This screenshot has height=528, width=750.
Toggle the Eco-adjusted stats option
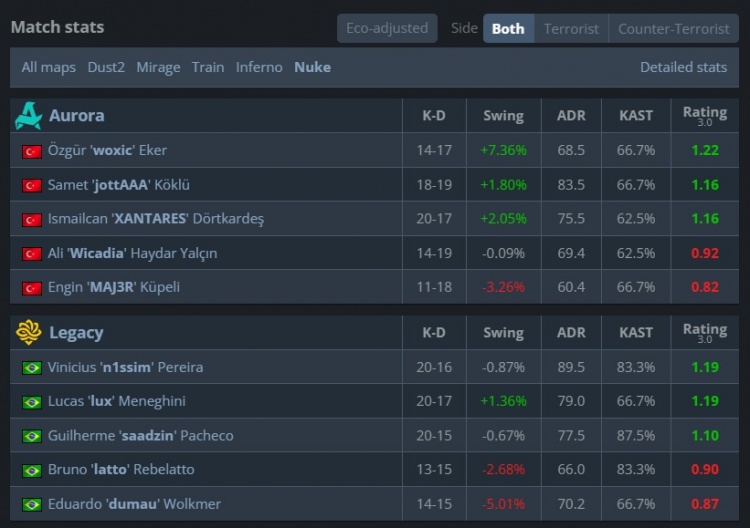pos(387,28)
